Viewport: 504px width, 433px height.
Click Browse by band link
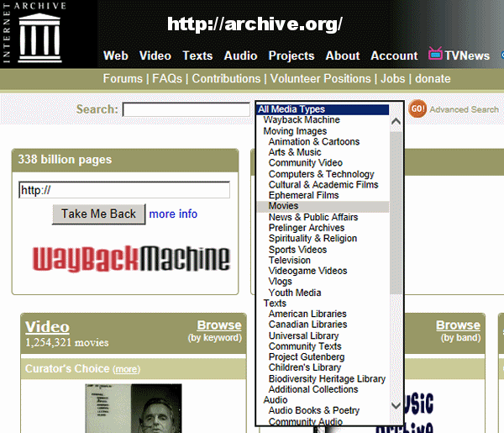(x=458, y=325)
